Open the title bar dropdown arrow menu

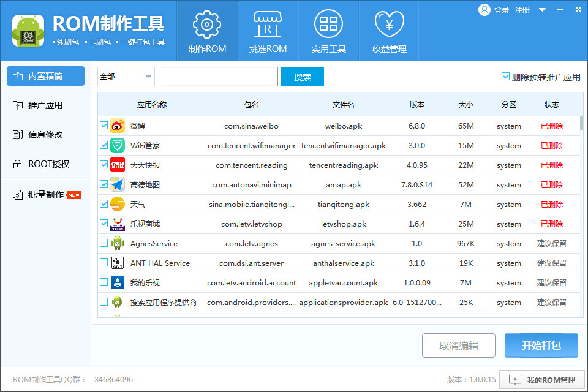point(542,10)
